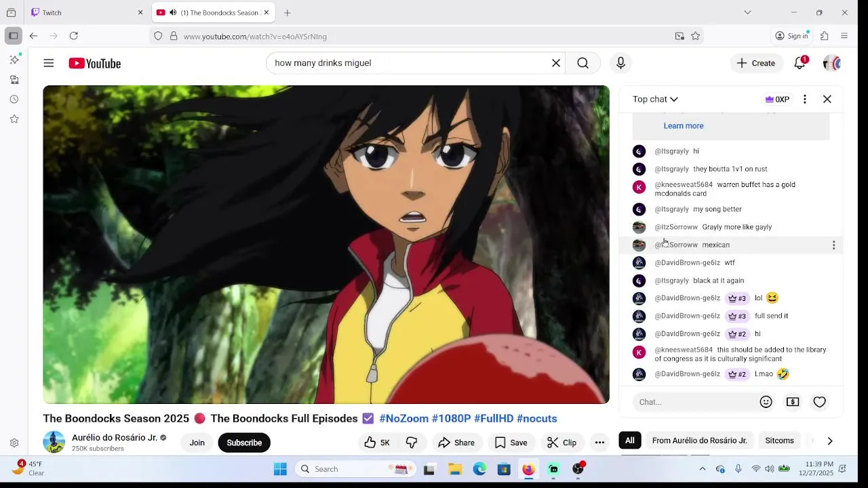Open bookmarks star in the sidebar

point(14,119)
